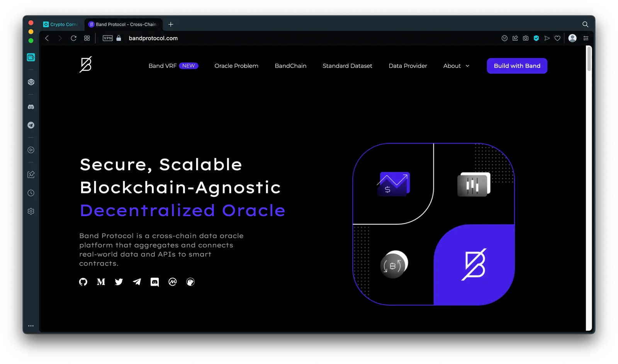Open the user profile avatar
This screenshot has height=364, width=618.
click(573, 38)
